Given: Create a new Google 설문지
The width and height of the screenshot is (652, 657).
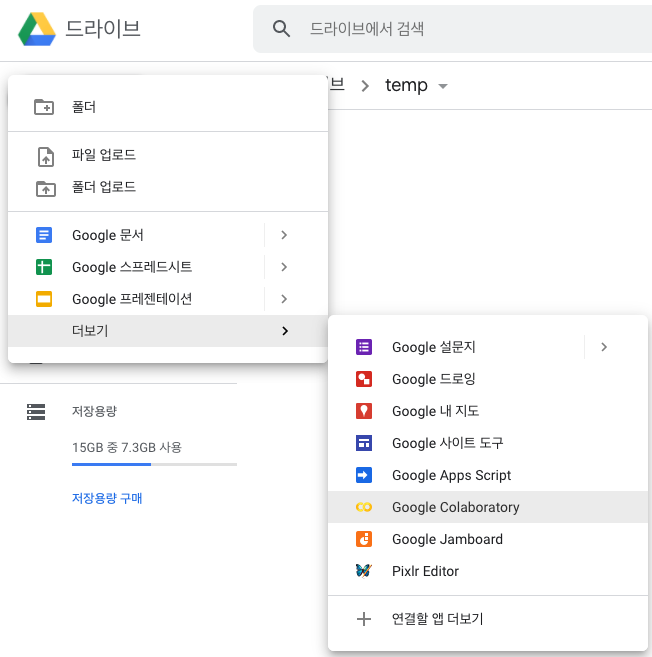Looking at the screenshot, I should 456,347.
